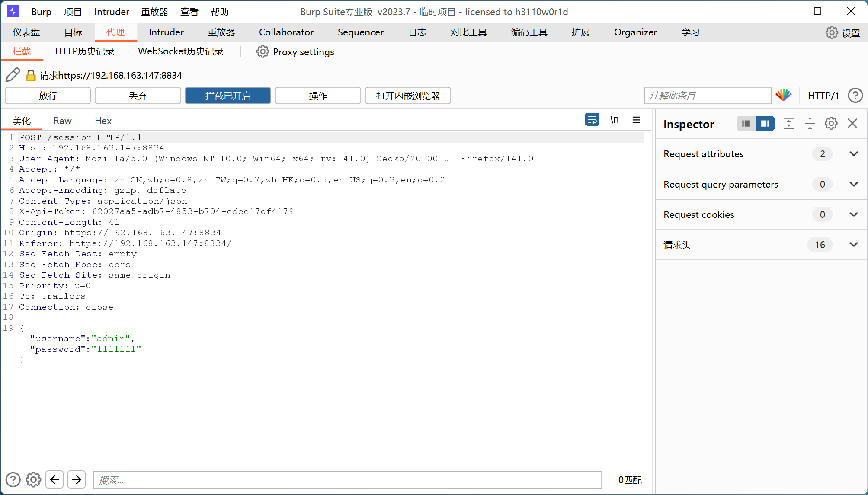868x495 pixels.
Task: Close the Inspector panel
Action: click(852, 124)
